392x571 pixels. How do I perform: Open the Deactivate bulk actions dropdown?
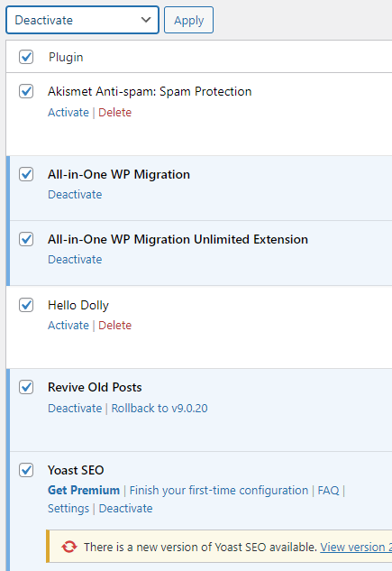(x=82, y=20)
